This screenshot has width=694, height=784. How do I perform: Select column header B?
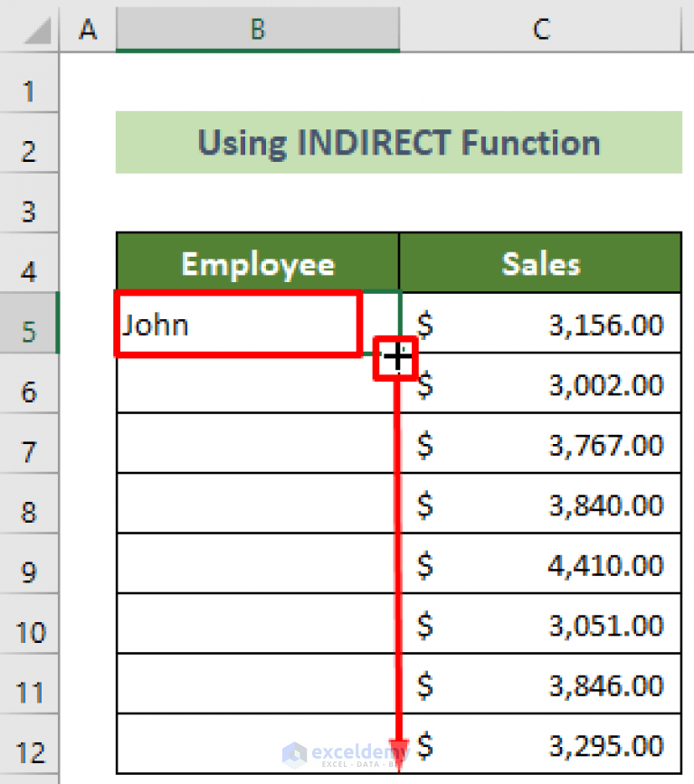pyautogui.click(x=258, y=28)
